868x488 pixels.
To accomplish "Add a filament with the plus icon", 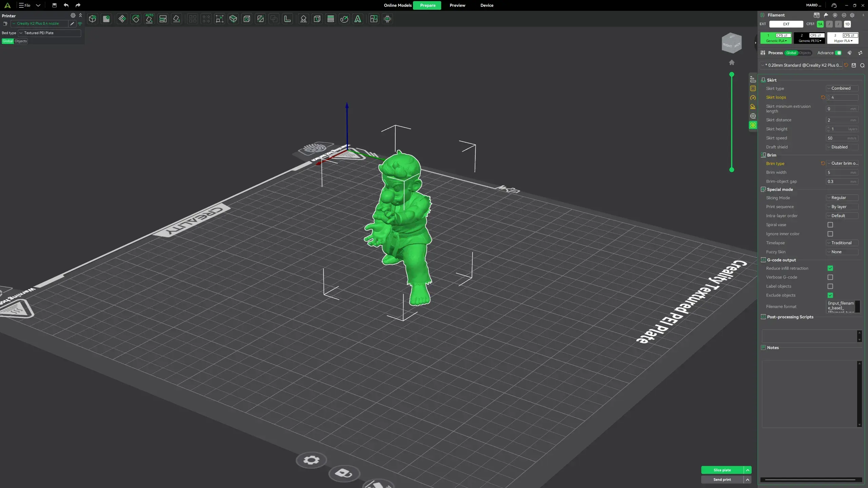I will click(x=835, y=15).
